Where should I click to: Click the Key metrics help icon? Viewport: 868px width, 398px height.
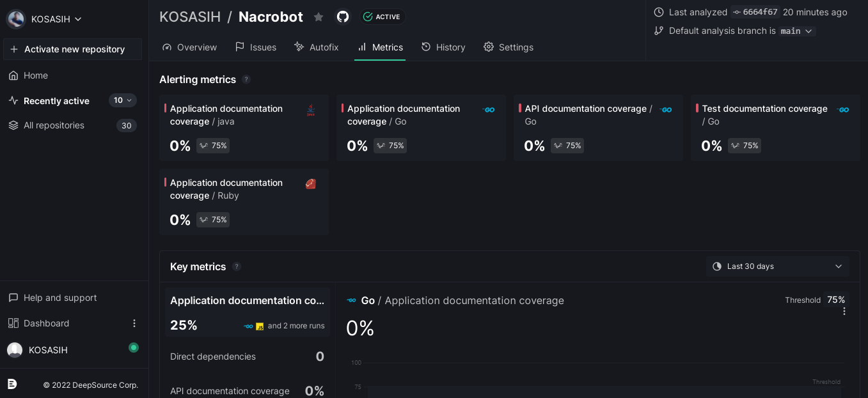tap(237, 266)
